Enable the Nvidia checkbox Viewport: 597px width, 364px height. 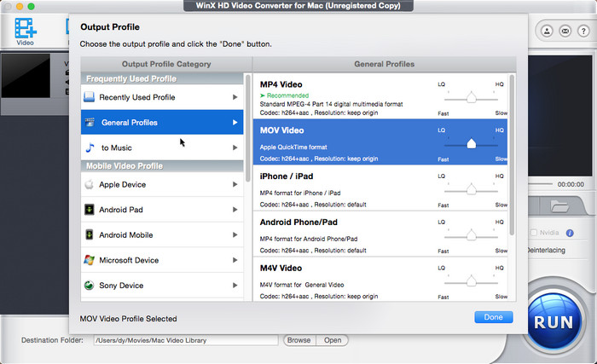pyautogui.click(x=534, y=233)
